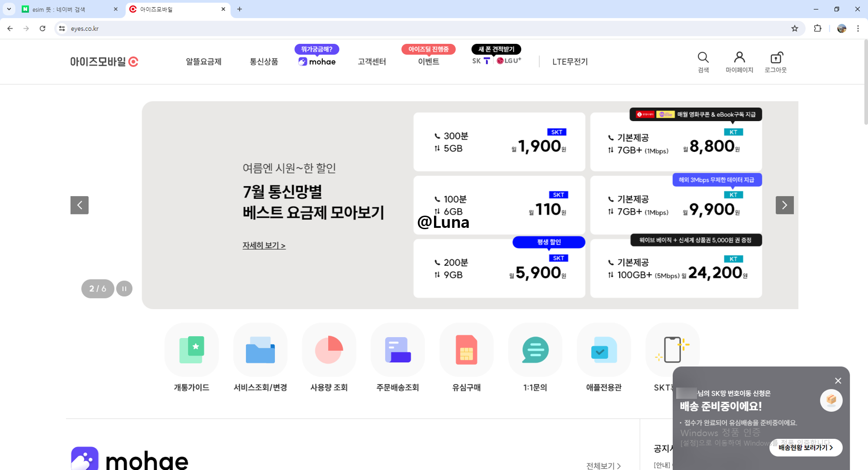The image size is (868, 470).
Task: Close the esim 네이버 검색 tab
Action: (115, 9)
